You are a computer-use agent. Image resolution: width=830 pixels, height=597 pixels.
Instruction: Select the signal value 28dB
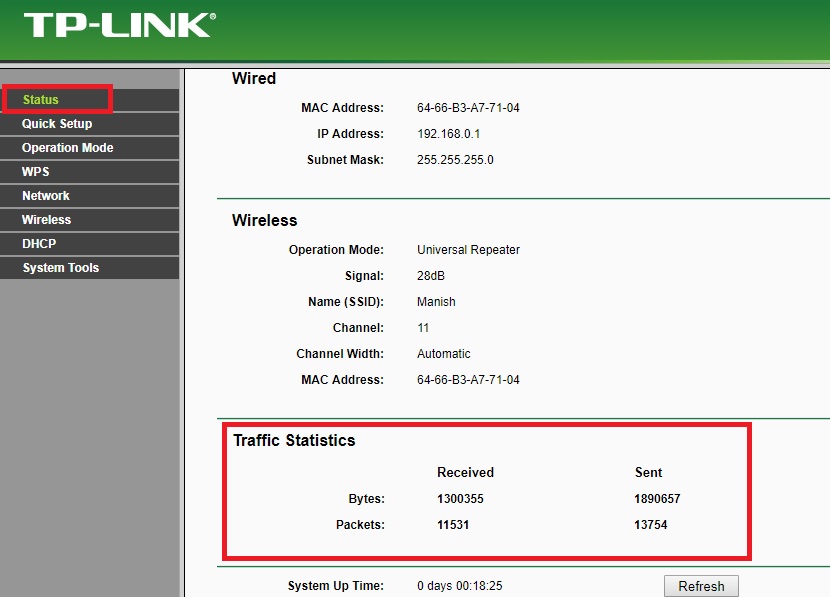pyautogui.click(x=432, y=276)
